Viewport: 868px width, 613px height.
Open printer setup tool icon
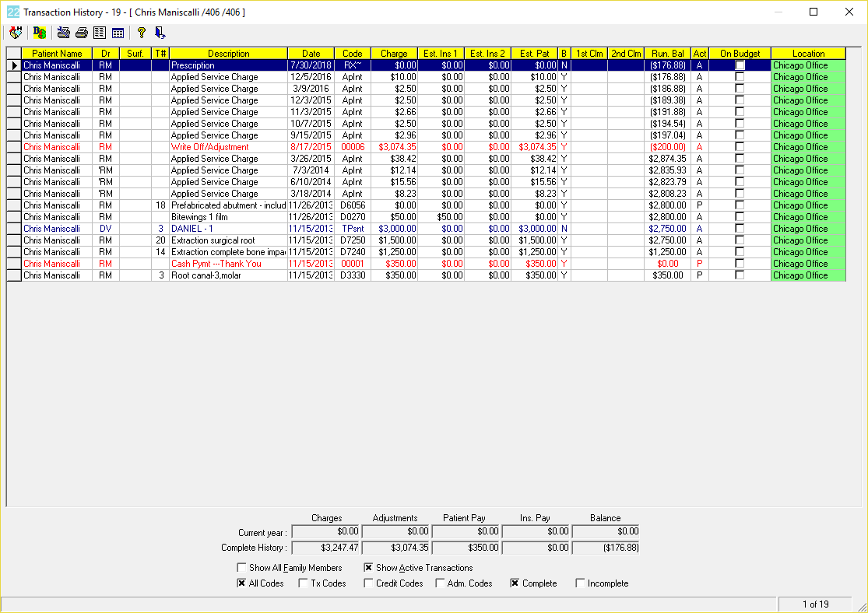pyautogui.click(x=64, y=33)
